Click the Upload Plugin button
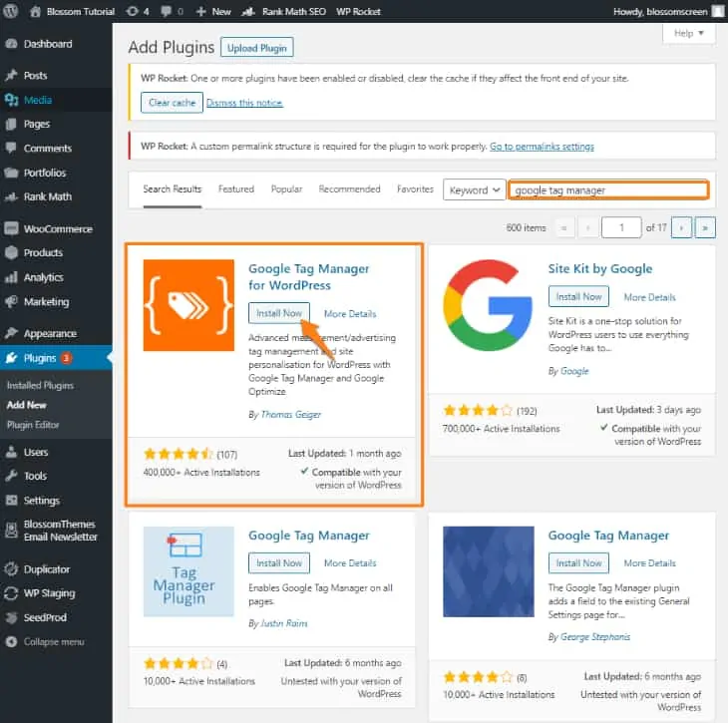The width and height of the screenshot is (728, 723). [x=256, y=48]
